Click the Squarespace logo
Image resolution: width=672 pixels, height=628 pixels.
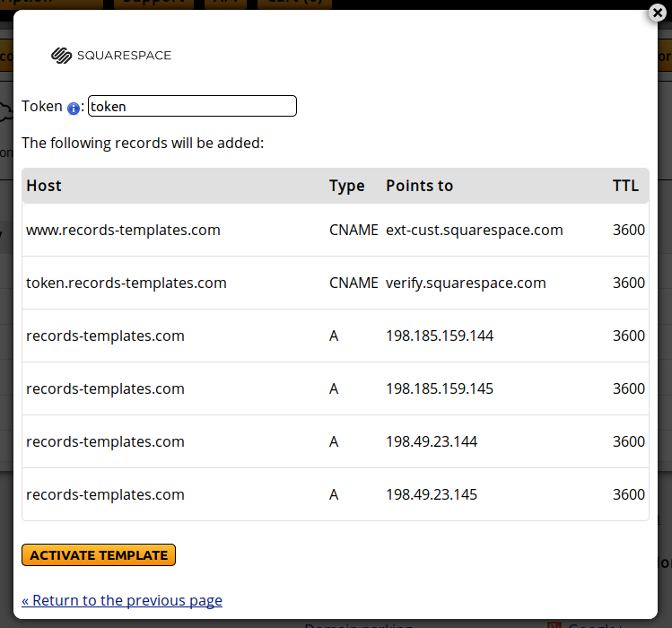click(111, 56)
